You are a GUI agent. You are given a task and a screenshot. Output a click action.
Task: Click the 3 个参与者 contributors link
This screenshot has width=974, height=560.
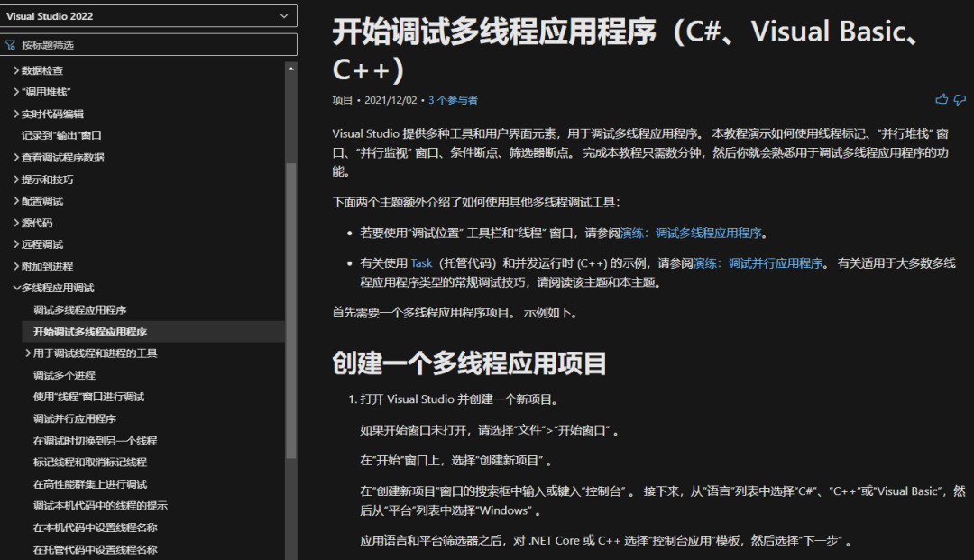point(453,100)
